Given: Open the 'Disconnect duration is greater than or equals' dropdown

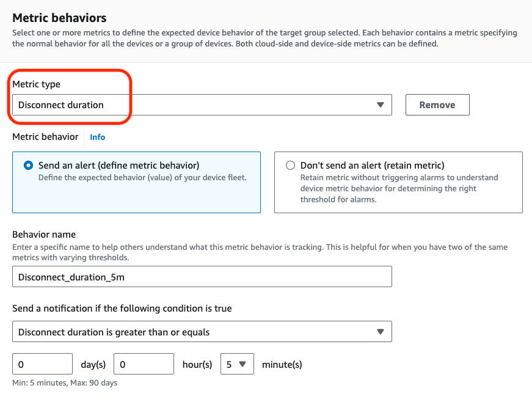Looking at the screenshot, I should tap(202, 332).
